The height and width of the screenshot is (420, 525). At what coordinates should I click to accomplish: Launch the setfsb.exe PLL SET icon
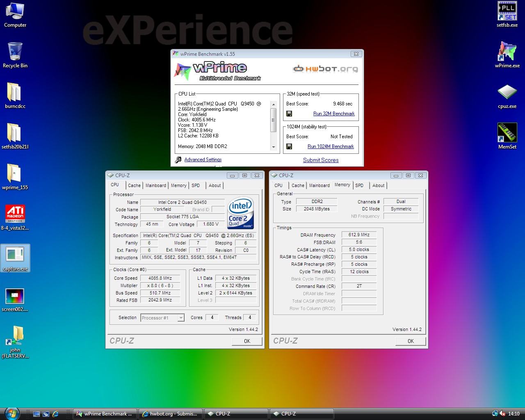tap(507, 15)
